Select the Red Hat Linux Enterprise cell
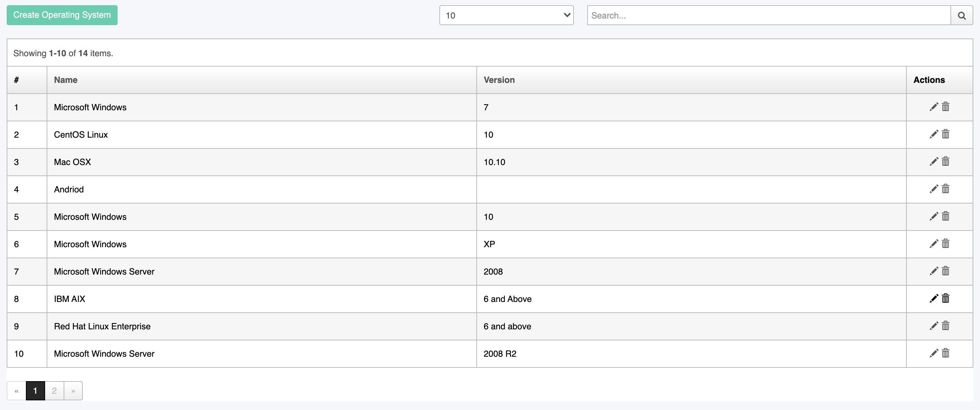The width and height of the screenshot is (980, 410). (262, 327)
